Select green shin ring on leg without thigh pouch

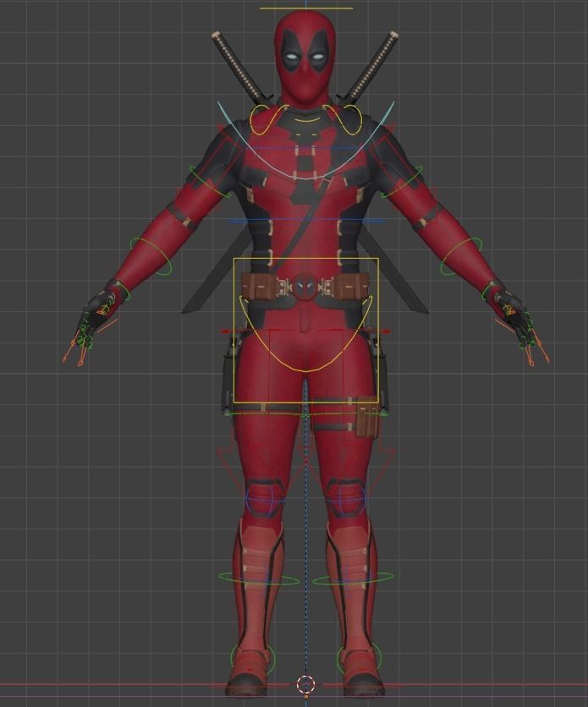click(259, 578)
